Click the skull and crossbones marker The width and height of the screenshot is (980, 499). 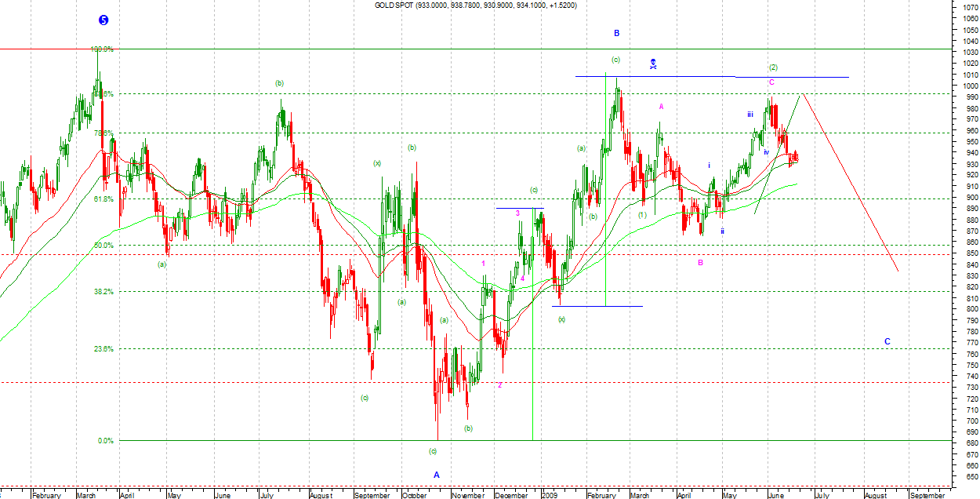click(653, 64)
